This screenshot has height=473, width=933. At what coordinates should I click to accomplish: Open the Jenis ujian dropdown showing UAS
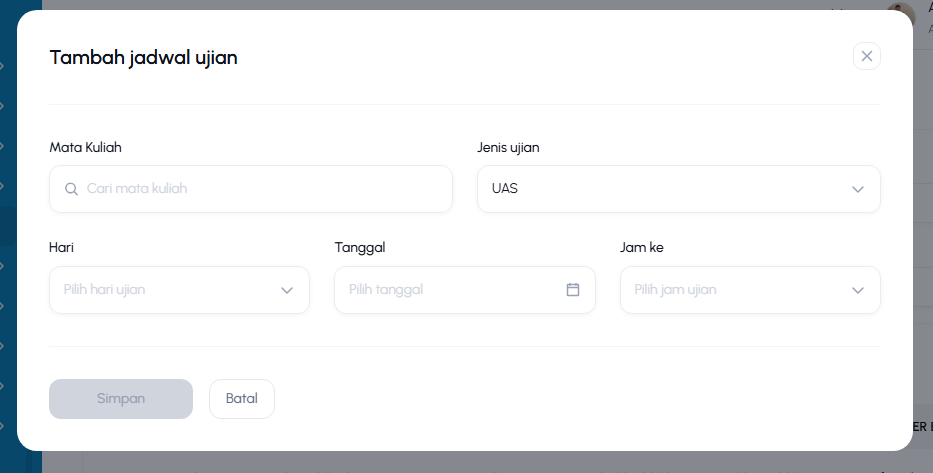point(678,189)
